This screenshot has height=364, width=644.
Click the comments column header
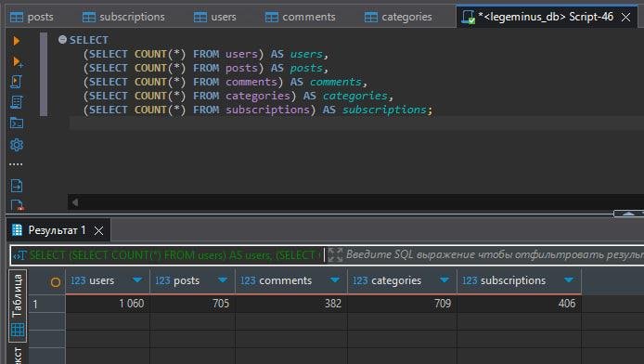point(291,280)
